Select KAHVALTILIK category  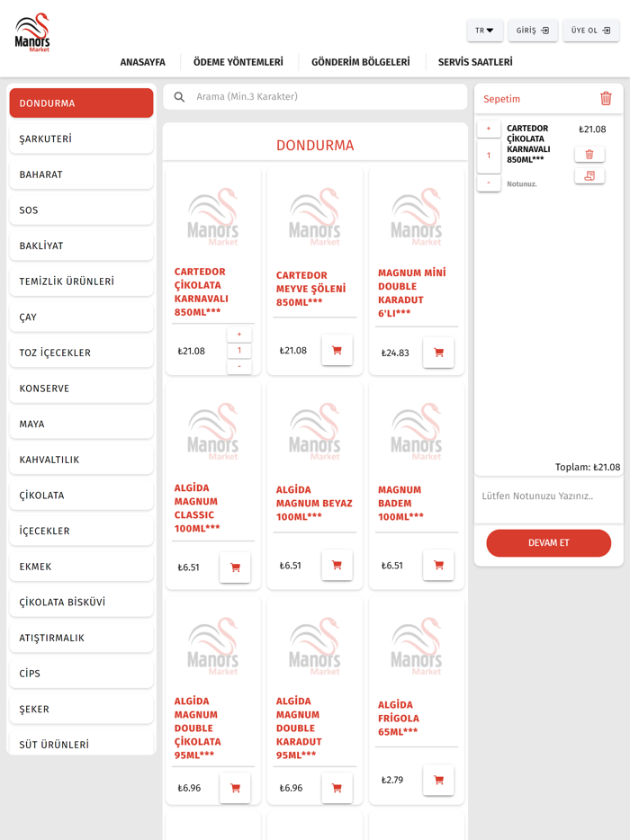(x=82, y=460)
